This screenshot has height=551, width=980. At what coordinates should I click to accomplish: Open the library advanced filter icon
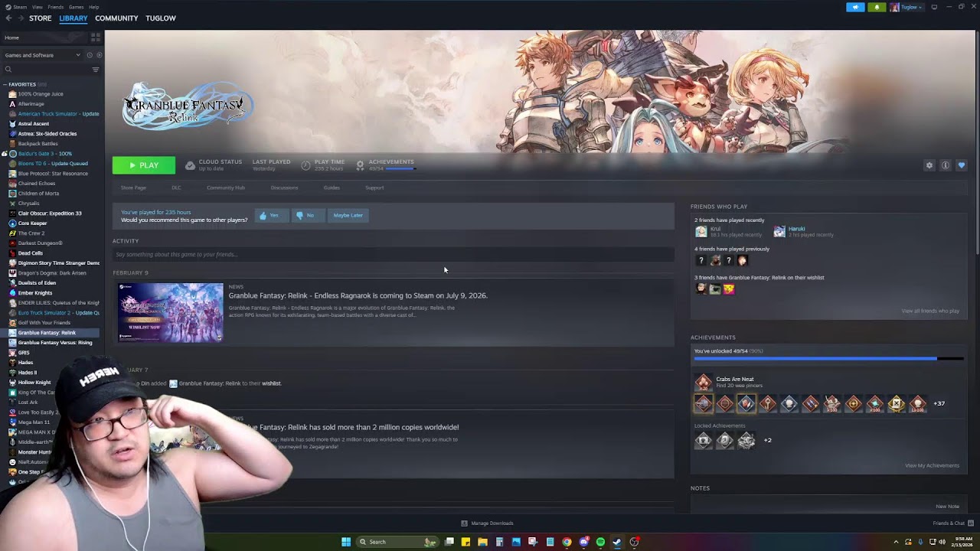(96, 70)
